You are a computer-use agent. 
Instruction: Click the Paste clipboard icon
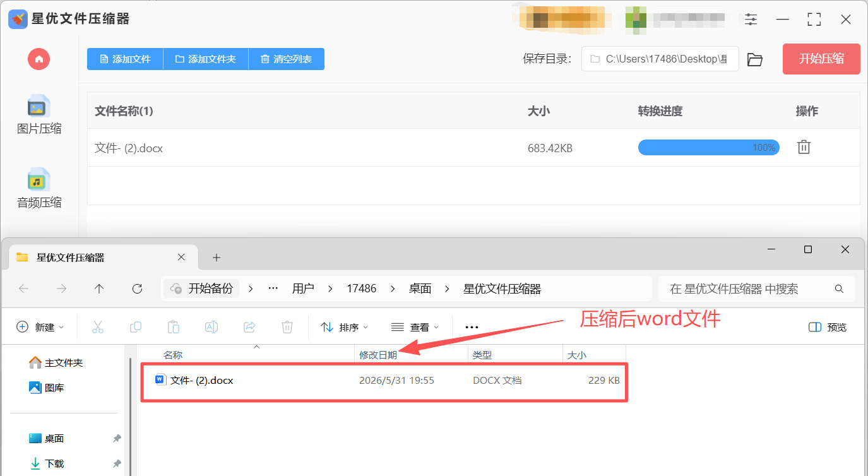[174, 327]
